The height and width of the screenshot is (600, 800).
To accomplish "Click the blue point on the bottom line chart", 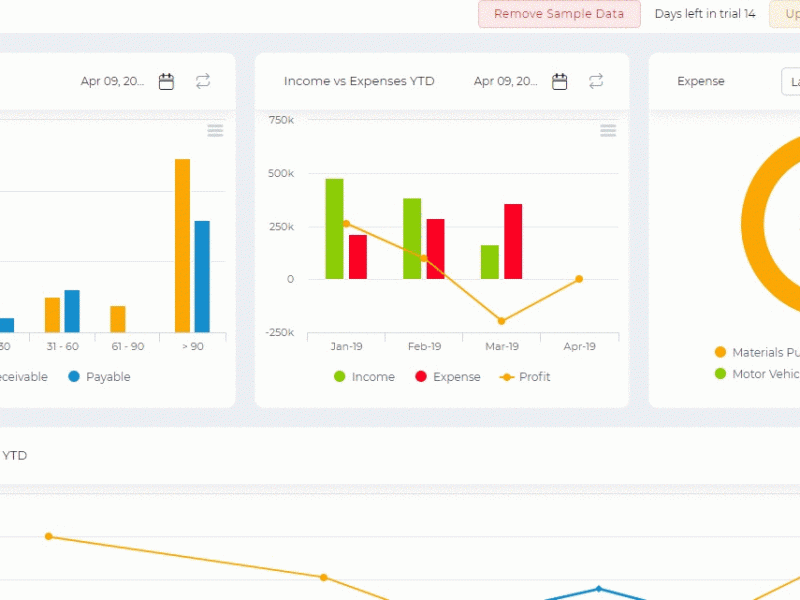I will (599, 589).
